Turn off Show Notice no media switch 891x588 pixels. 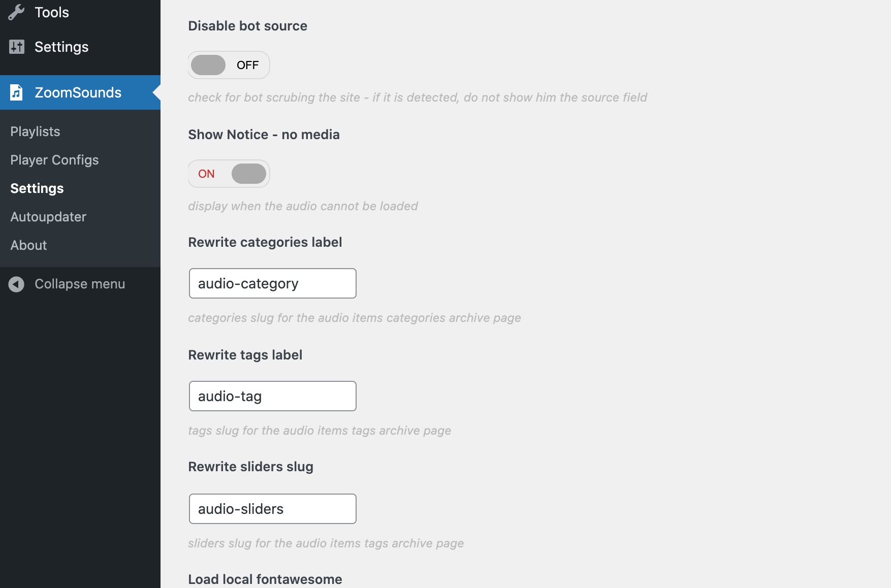229,174
